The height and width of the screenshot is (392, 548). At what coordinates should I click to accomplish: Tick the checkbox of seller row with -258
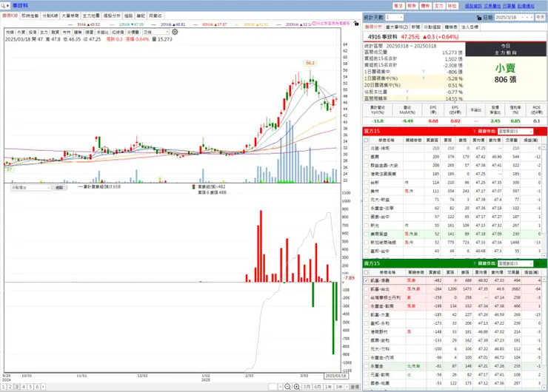point(366,297)
